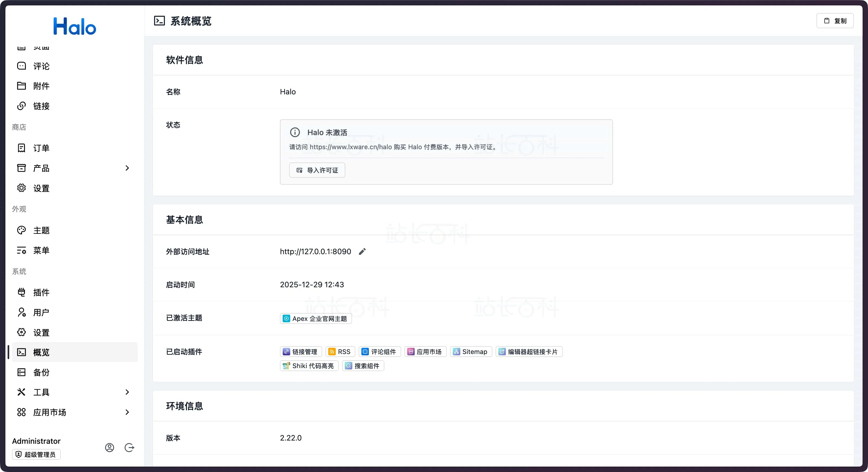Click the Administrator profile icon
This screenshot has width=868, height=472.
[109, 447]
